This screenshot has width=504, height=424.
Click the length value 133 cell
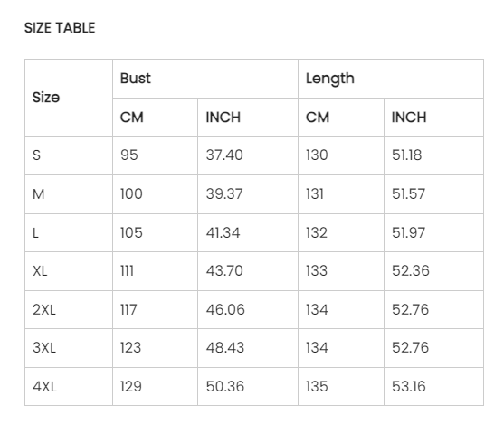(x=341, y=271)
